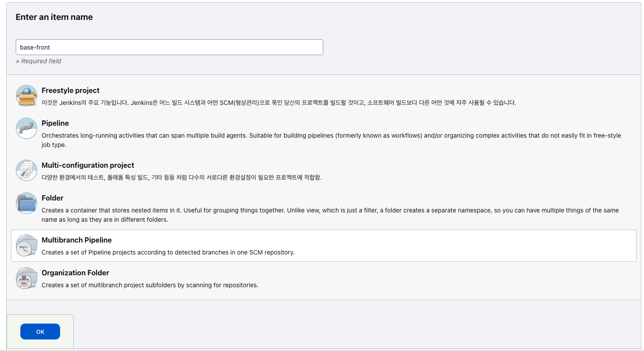644x351 pixels.
Task: Choose the Folder item type title
Action: (53, 198)
